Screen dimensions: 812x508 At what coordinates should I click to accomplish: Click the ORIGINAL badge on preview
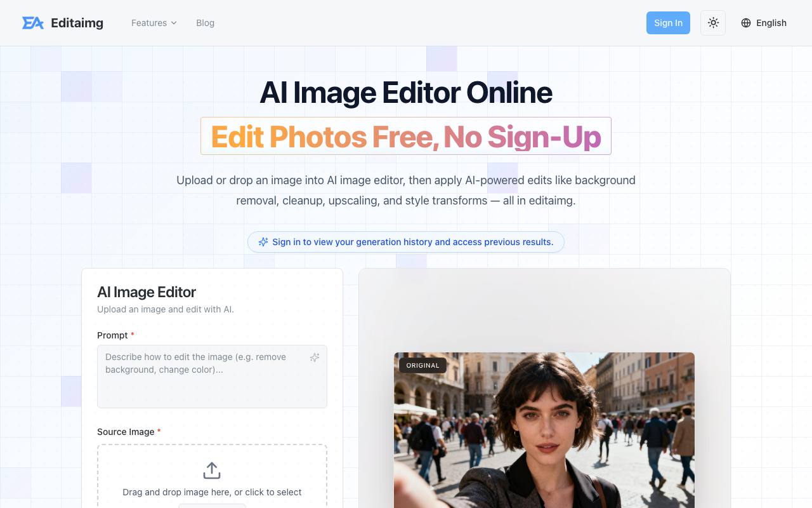coord(422,365)
